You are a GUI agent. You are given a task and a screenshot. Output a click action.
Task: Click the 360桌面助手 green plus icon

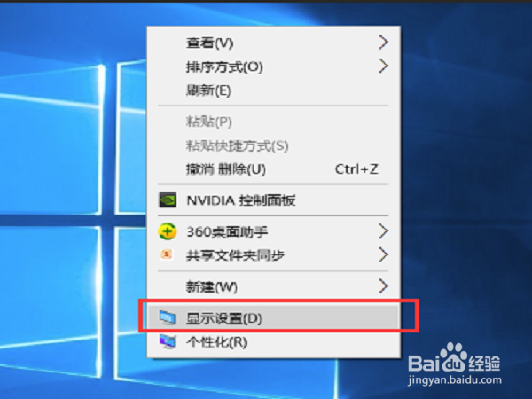[x=168, y=231]
